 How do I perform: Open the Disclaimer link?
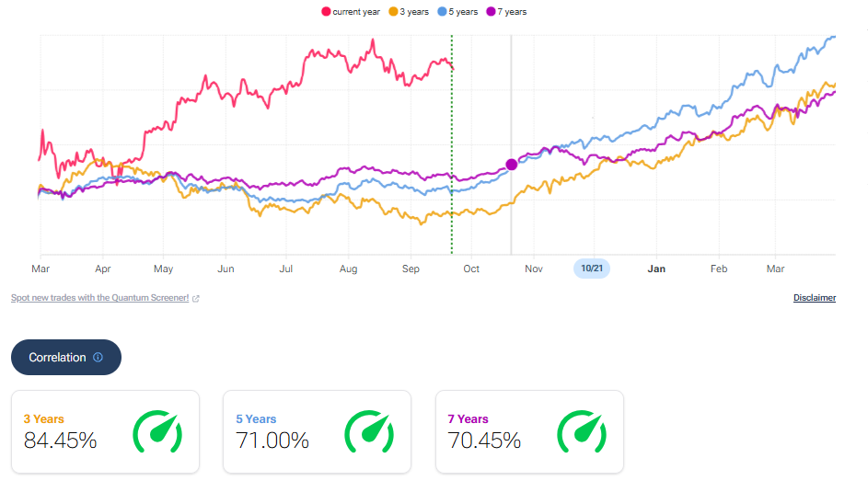[814, 298]
